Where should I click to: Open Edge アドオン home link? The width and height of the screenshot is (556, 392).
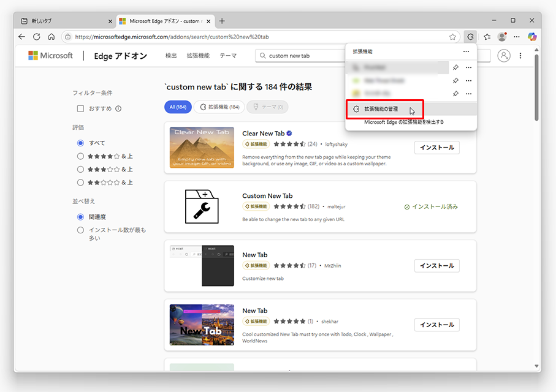(121, 56)
